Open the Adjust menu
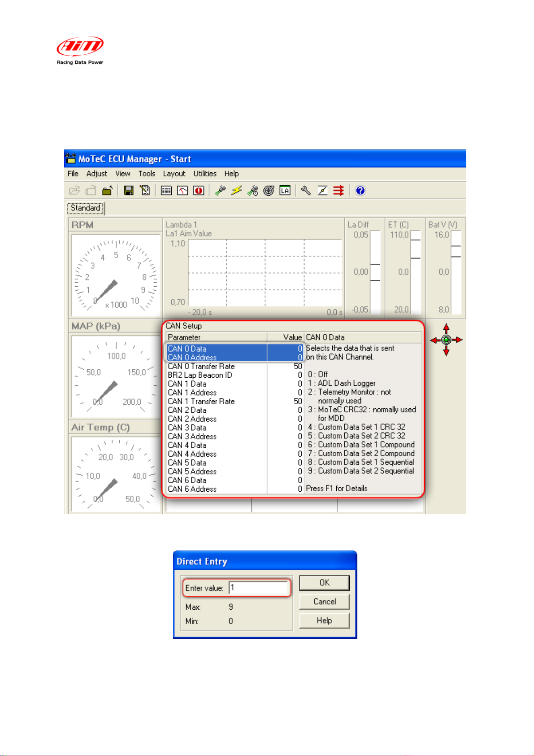Viewport: 534px width, 756px height. point(97,174)
